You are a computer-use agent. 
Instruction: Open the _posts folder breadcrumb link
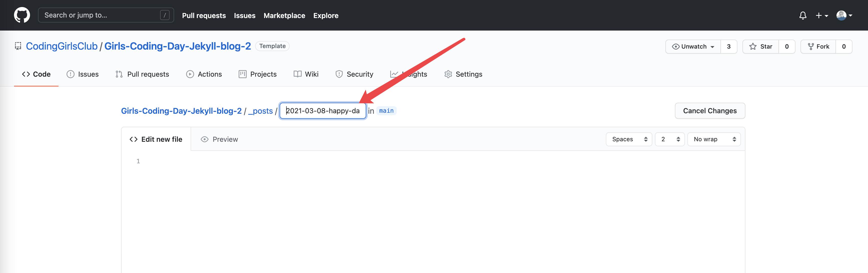[260, 111]
